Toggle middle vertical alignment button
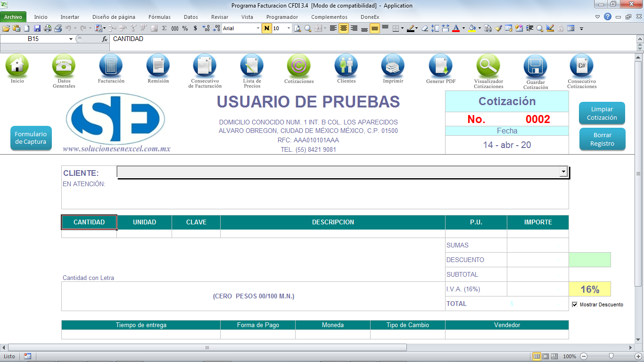 click(x=375, y=28)
